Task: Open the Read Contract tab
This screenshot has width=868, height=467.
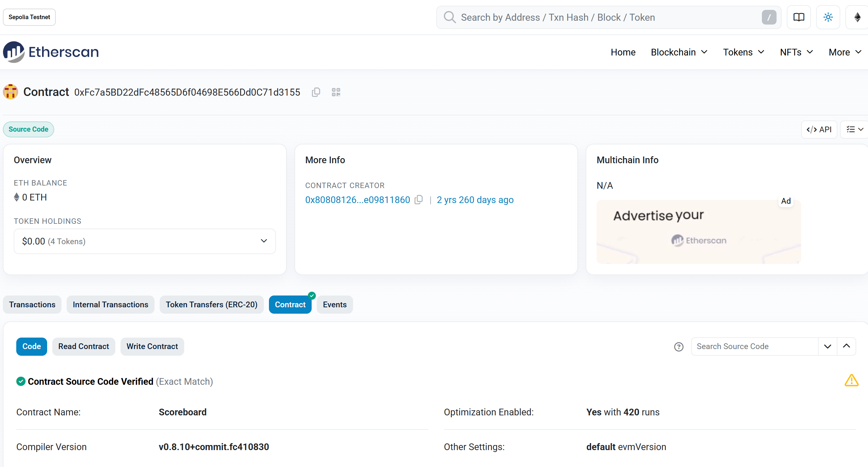Action: 83,347
